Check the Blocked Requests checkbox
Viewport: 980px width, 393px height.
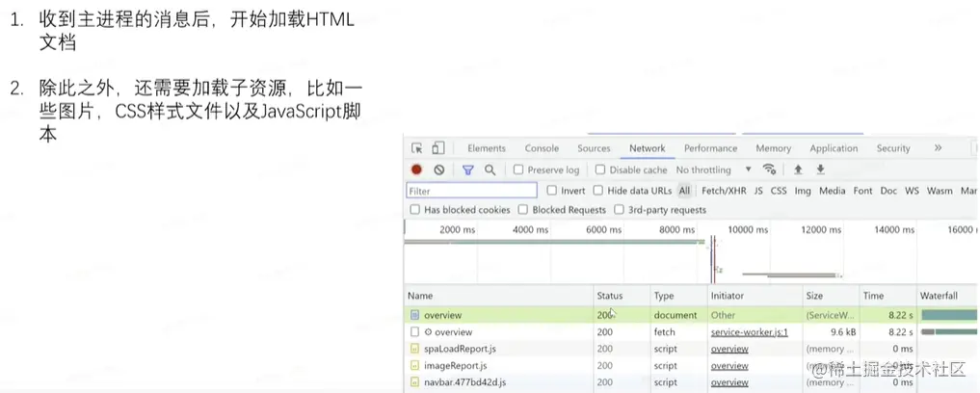coord(522,210)
